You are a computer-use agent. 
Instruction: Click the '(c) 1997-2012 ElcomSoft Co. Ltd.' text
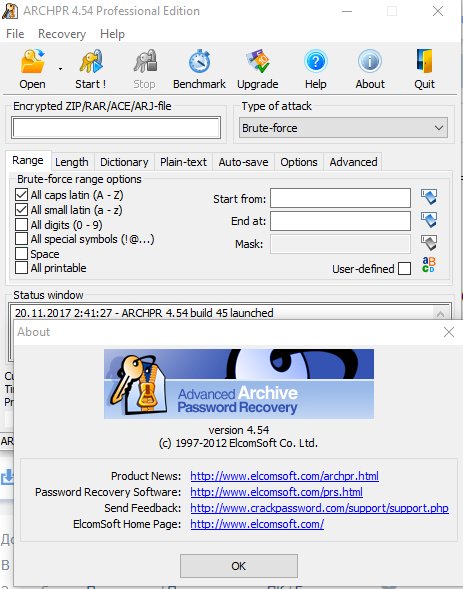pyautogui.click(x=238, y=443)
